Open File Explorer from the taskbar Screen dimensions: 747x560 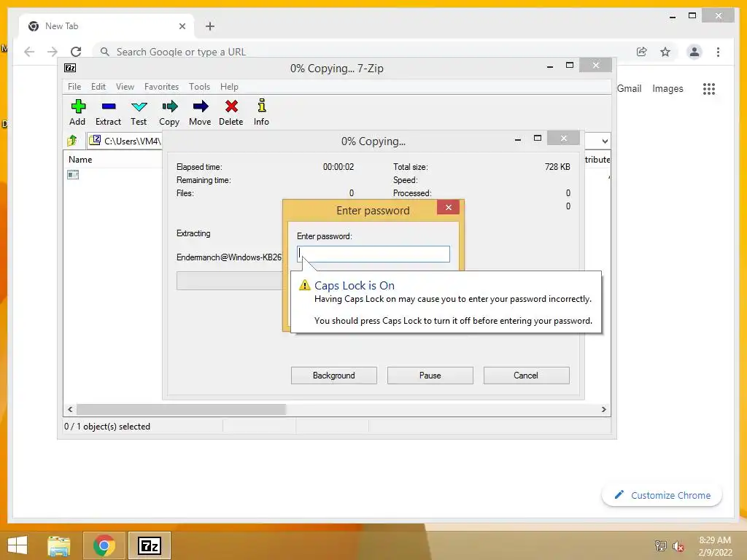[x=59, y=545]
